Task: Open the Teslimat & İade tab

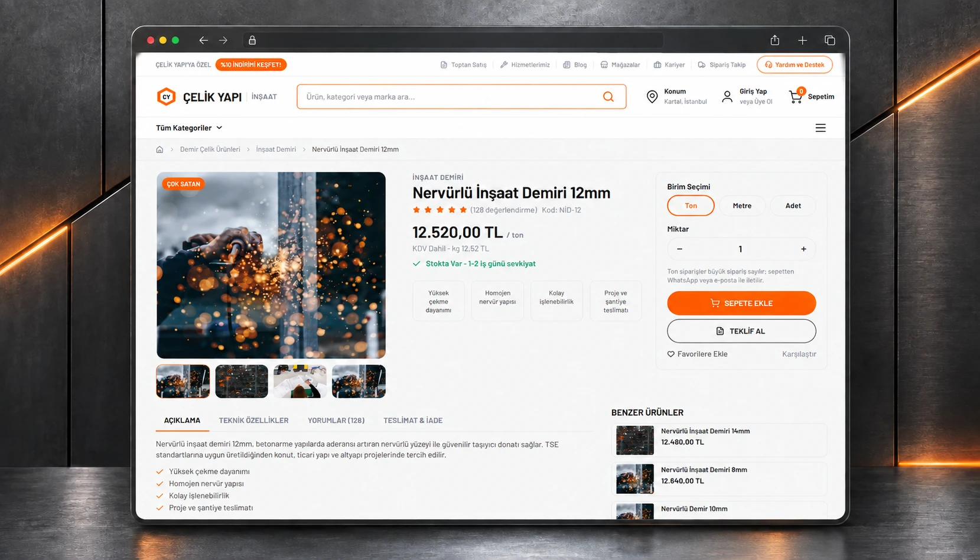Action: click(413, 421)
